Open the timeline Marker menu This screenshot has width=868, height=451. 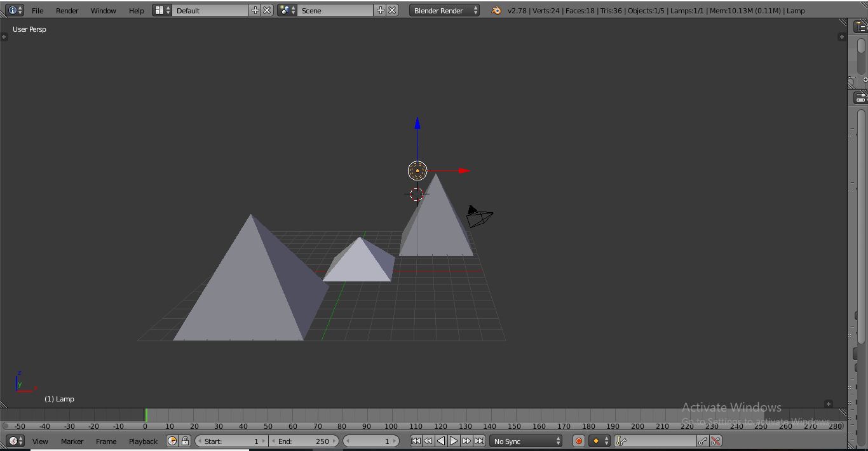72,441
